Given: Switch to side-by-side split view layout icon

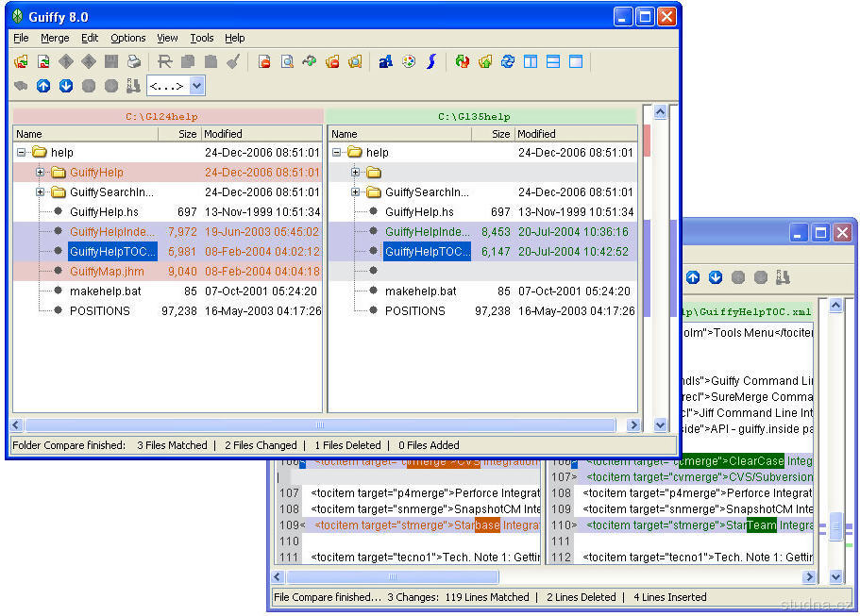Looking at the screenshot, I should point(531,62).
